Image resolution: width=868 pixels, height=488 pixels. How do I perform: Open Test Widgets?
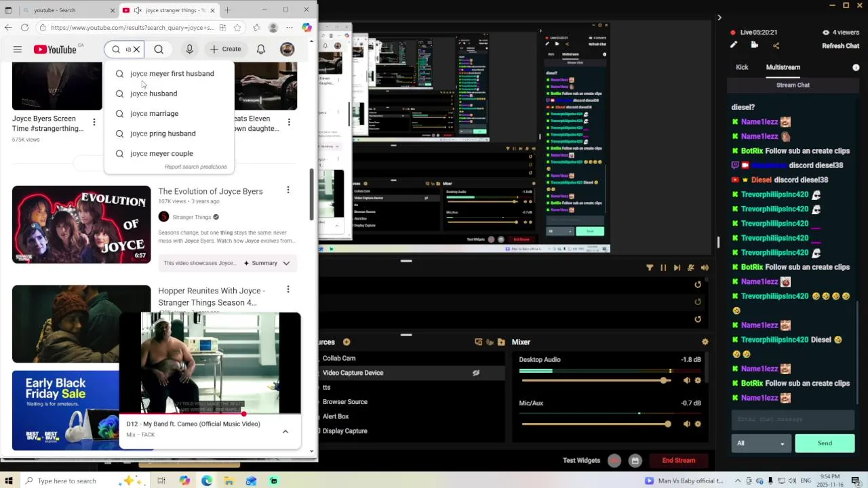coord(581,461)
